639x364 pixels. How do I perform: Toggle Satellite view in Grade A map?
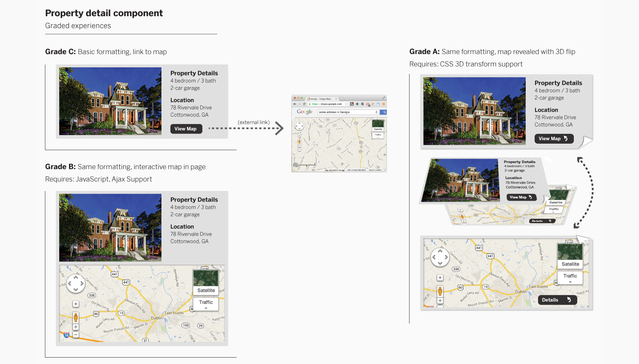(x=570, y=256)
